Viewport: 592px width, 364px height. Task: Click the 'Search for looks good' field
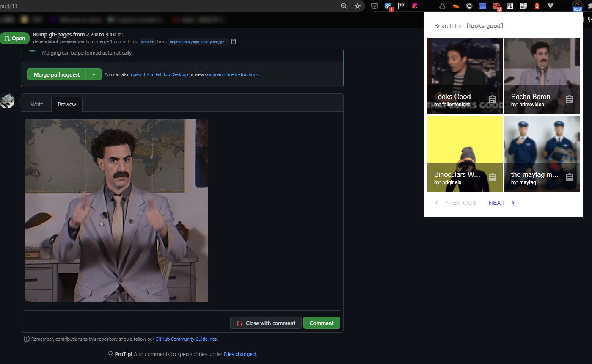point(469,26)
